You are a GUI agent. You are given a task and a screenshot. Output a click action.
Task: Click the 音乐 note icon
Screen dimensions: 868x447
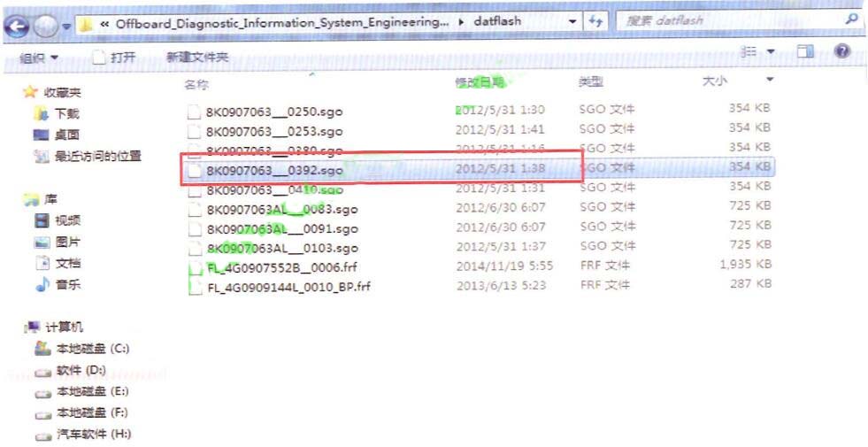pyautogui.click(x=42, y=285)
